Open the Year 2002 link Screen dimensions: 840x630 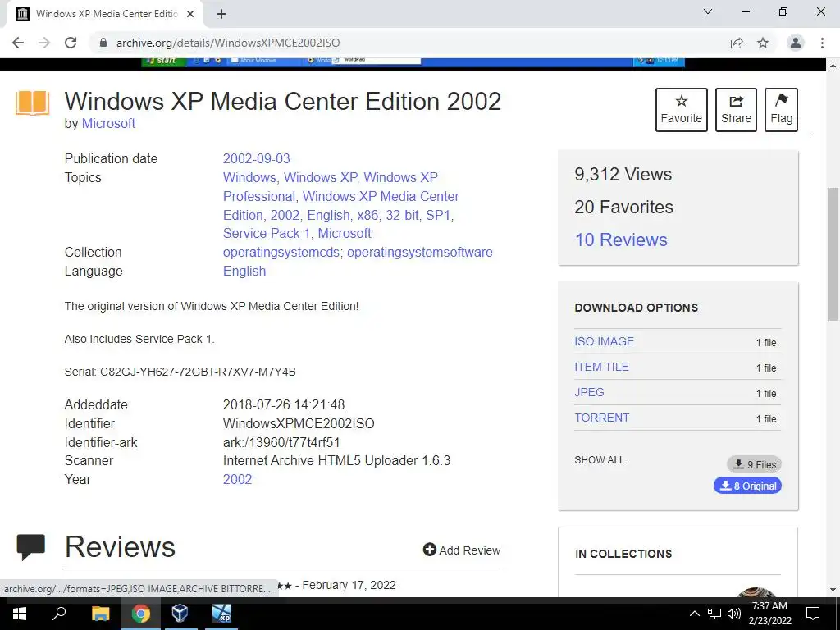237,479
